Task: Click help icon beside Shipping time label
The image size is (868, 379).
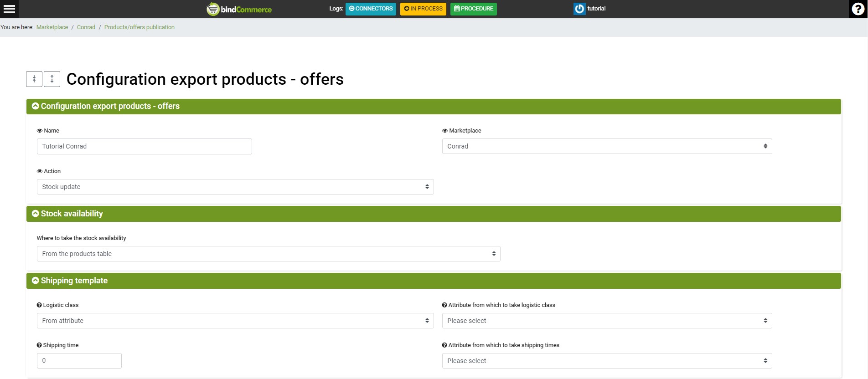Action: click(39, 345)
